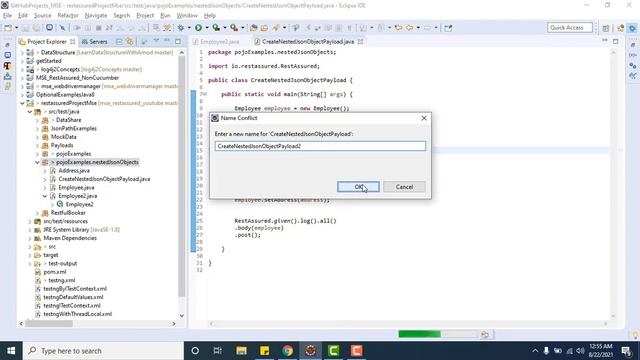Expand the DataStructure project

(x=22, y=53)
